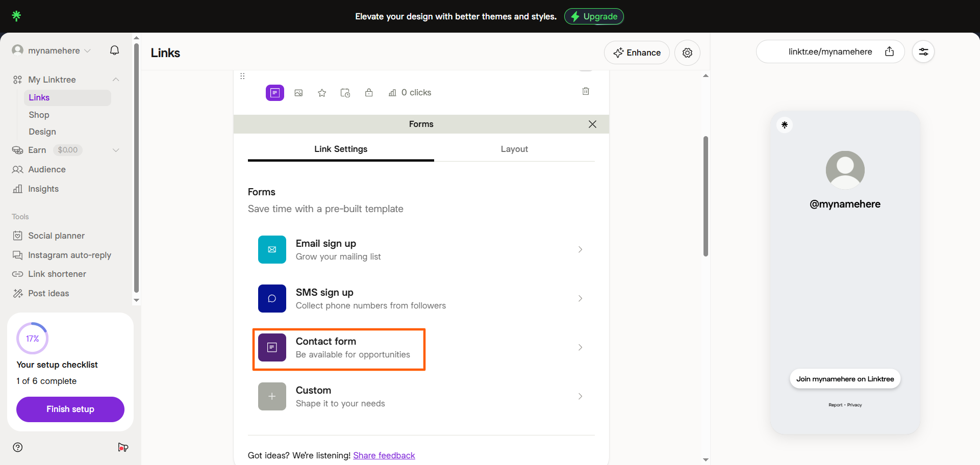The height and width of the screenshot is (465, 980).
Task: Click the lock icon on link card
Action: coord(369,92)
